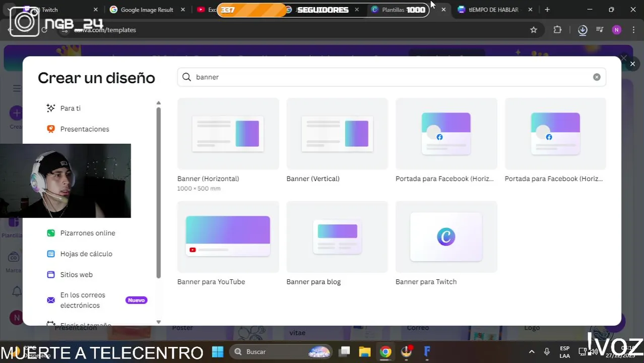The height and width of the screenshot is (363, 644).
Task: Click the correos electrónicos envelope icon
Action: pos(50,300)
